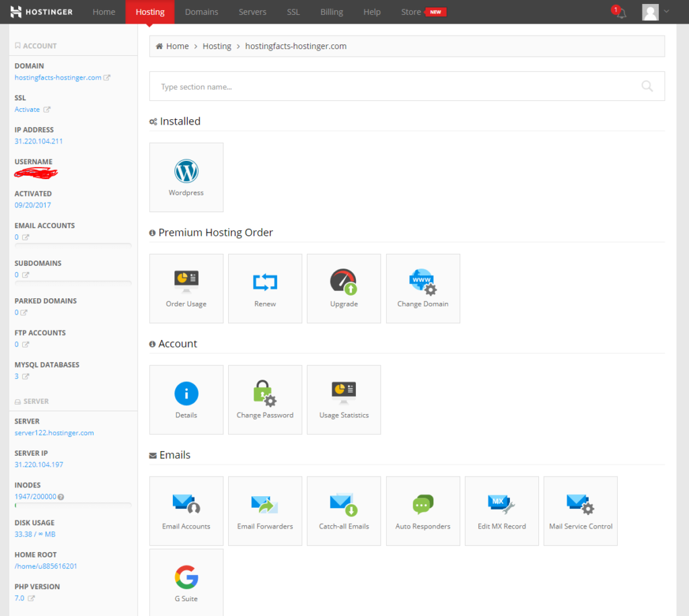Click the FTP accounts count 0
The image size is (689, 616).
click(x=17, y=344)
